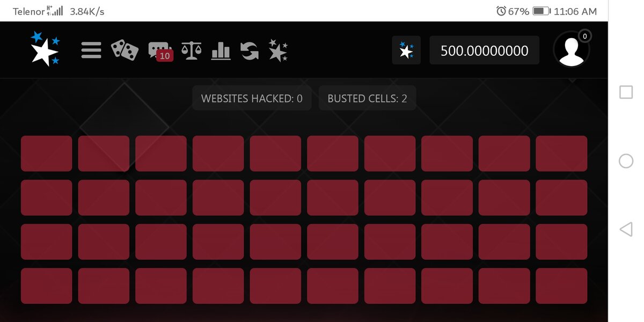Click the dice games icon
The width and height of the screenshot is (644, 322).
point(125,50)
